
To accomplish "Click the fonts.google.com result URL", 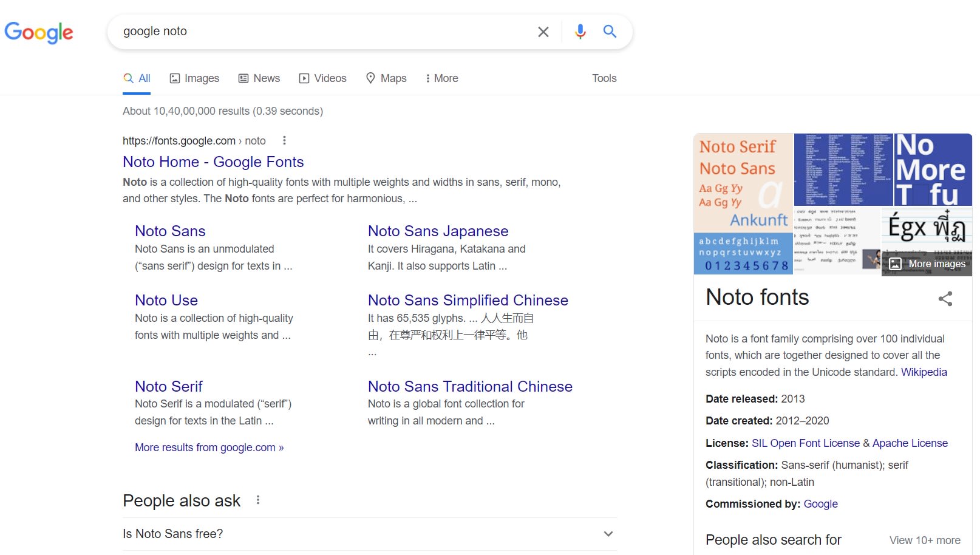I will coord(194,141).
